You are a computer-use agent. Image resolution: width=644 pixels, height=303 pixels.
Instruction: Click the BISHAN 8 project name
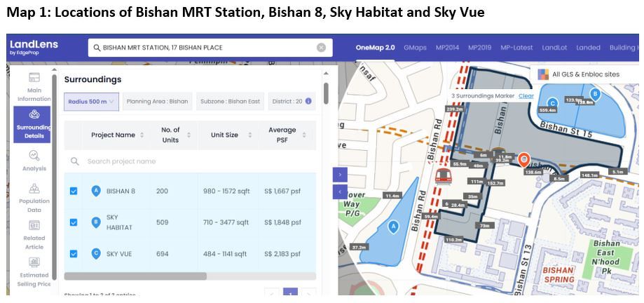click(x=121, y=191)
